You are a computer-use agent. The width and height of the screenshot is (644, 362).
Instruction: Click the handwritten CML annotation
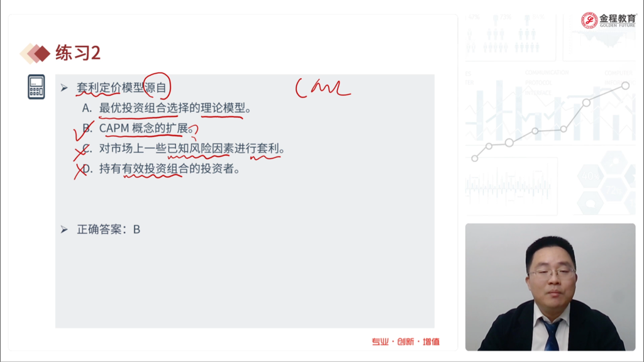(323, 88)
